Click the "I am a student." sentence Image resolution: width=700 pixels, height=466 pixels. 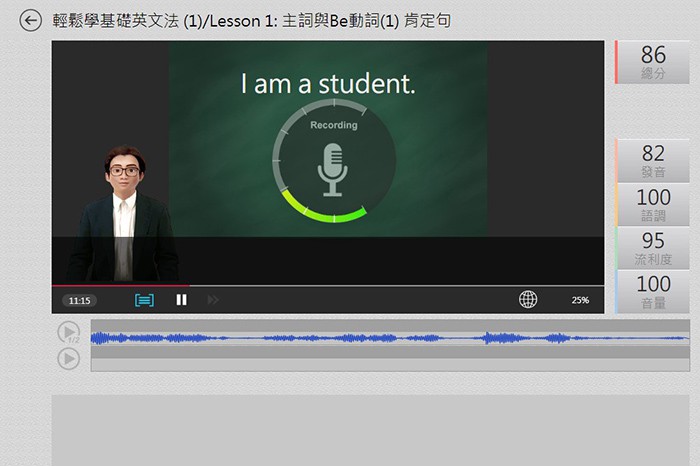pos(328,85)
